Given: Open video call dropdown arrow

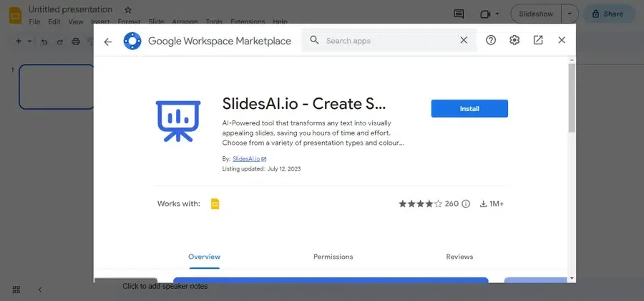Looking at the screenshot, I should [x=497, y=14].
